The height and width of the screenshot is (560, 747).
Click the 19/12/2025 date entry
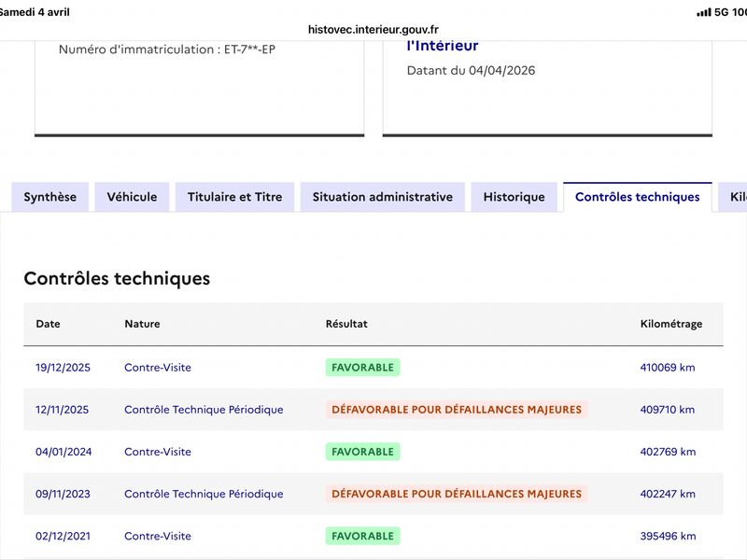tap(63, 368)
